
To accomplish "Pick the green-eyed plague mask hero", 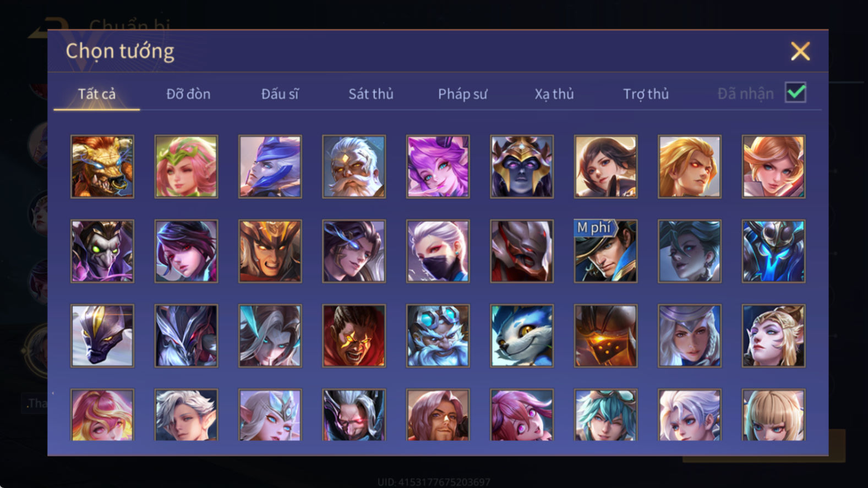I will click(102, 251).
